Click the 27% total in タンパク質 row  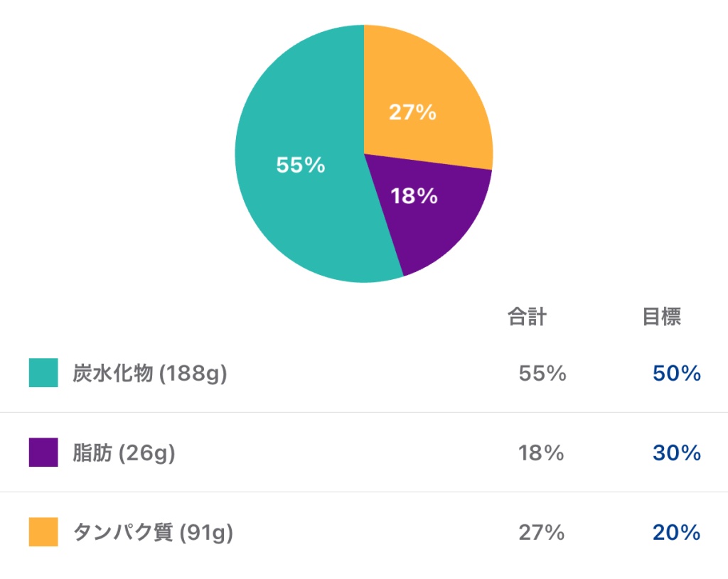click(541, 533)
